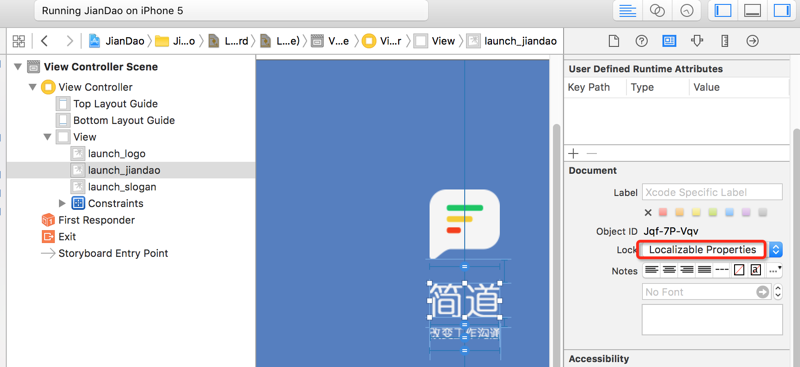Hide the navigator panel
The width and height of the screenshot is (800, 367).
[x=723, y=11]
